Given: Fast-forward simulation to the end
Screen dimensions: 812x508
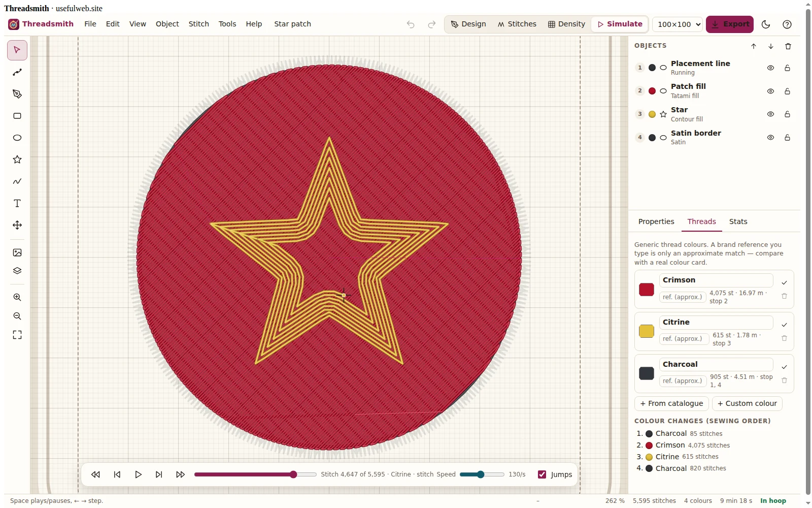Looking at the screenshot, I should (180, 474).
